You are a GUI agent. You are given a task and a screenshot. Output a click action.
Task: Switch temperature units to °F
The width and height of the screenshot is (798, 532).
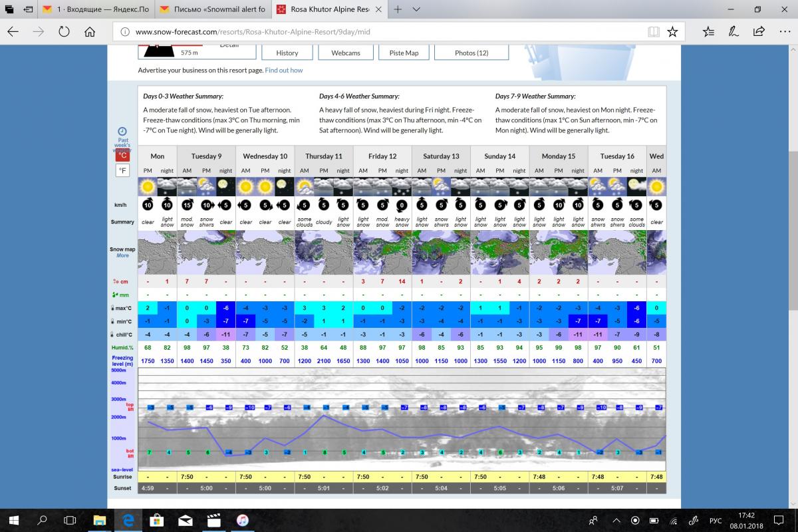(x=122, y=171)
